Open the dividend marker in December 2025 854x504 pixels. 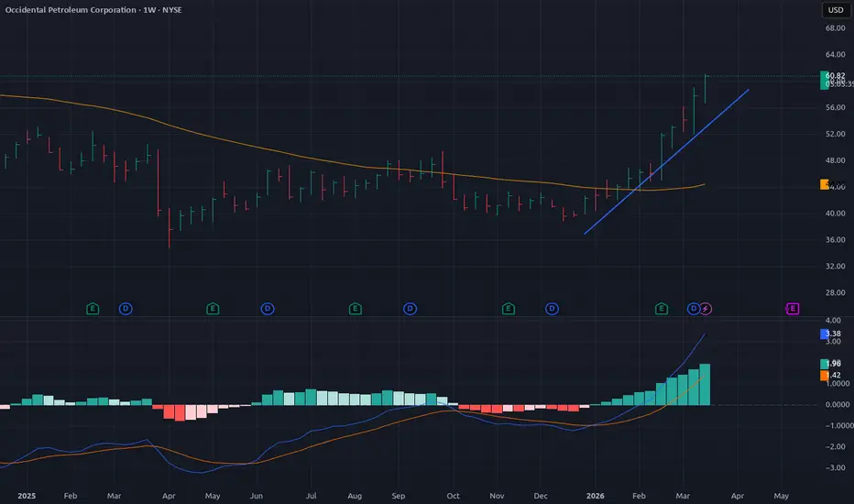[552, 309]
